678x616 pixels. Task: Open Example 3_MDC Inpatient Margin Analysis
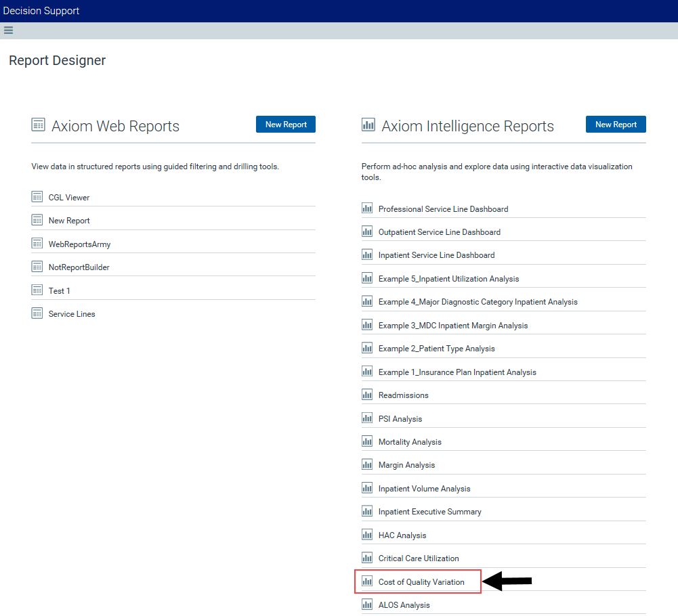click(452, 326)
